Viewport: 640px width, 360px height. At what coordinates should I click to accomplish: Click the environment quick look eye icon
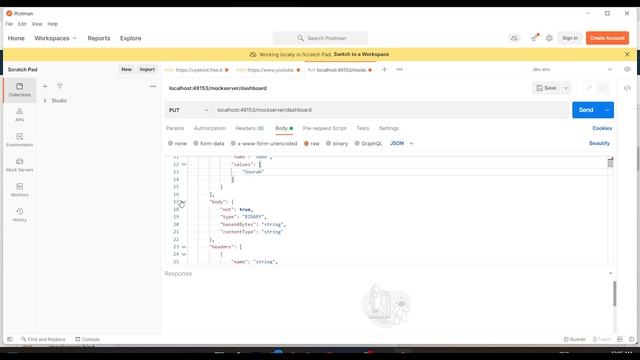point(627,69)
